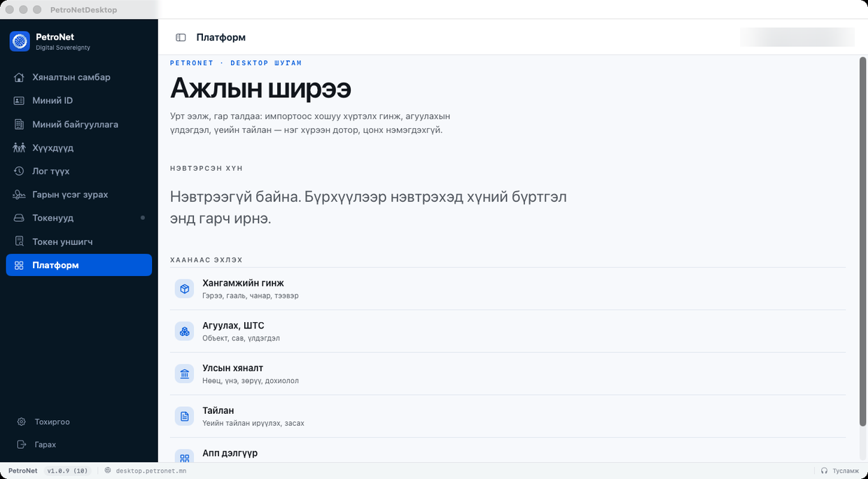Viewport: 868px width, 479px height.
Task: Click the box icon of Хангамжийн гинж
Action: [x=184, y=289]
